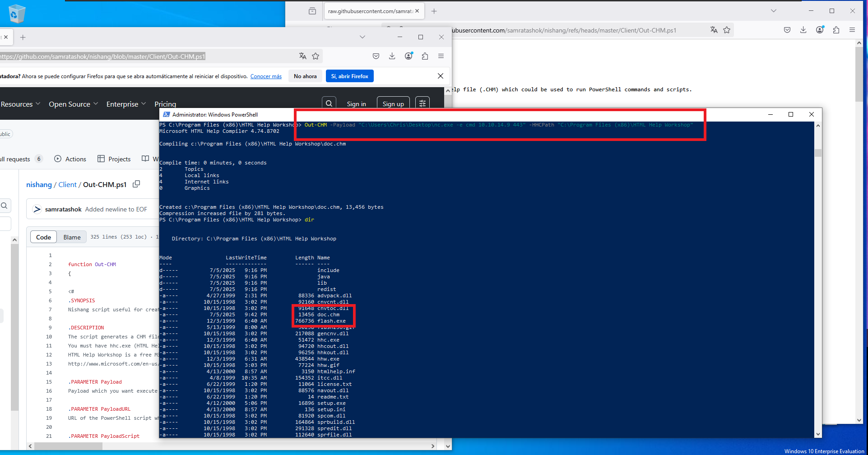
Task: Open a new tab in the GitHub Firefox window
Action: pyautogui.click(x=23, y=38)
